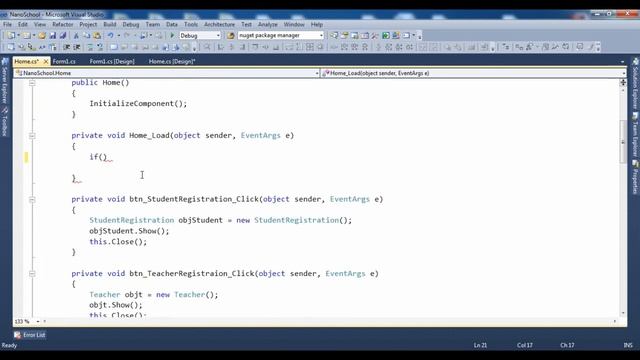Click the Col 17 status indicator

point(524,345)
